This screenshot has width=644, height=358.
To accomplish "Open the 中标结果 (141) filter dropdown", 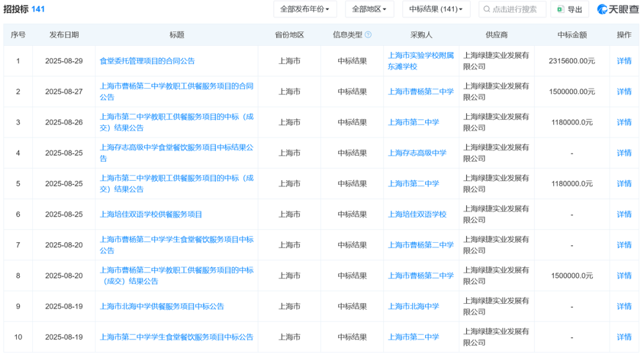I will click(436, 10).
